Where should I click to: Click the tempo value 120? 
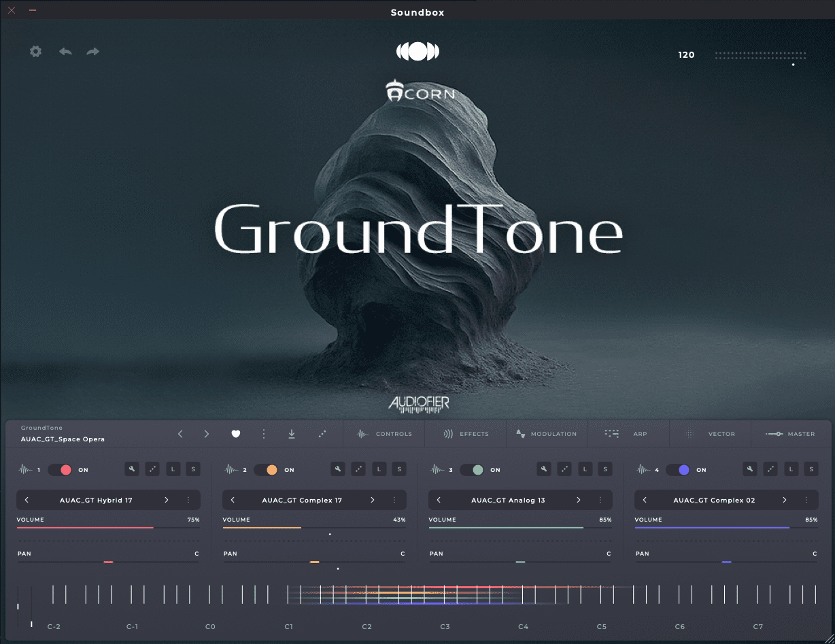[x=686, y=55]
